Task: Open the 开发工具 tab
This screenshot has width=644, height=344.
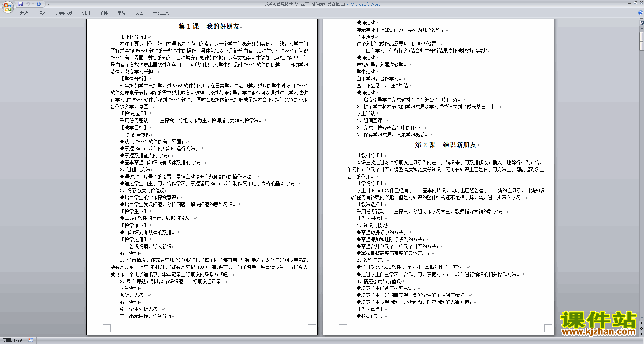Action: point(161,13)
